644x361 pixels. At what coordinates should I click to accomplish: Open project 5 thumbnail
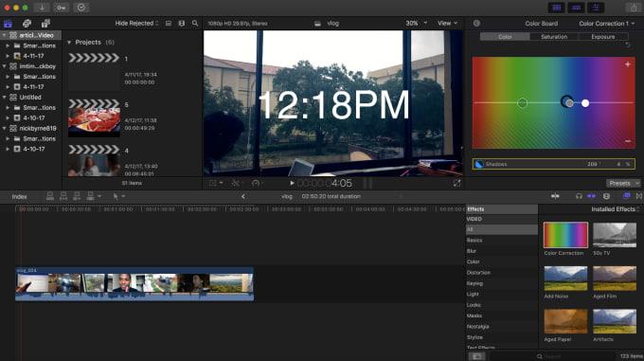94,117
